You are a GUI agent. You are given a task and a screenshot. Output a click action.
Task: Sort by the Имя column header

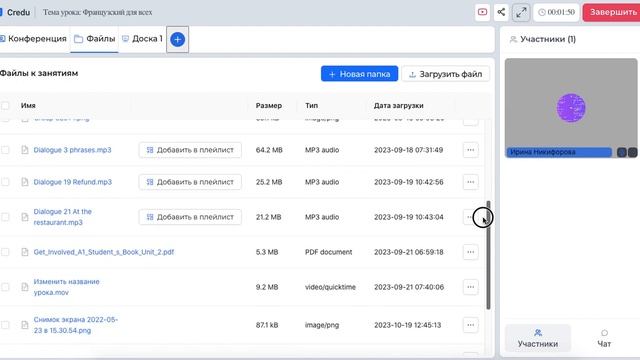point(28,105)
